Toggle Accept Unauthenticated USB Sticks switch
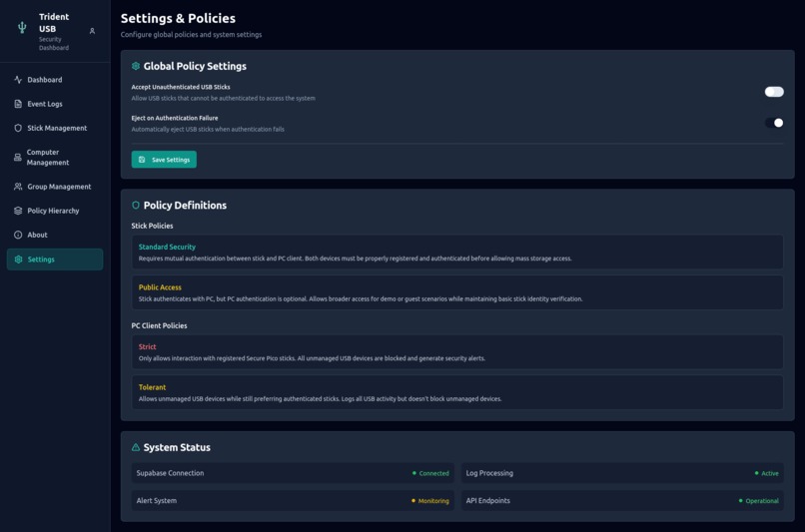This screenshot has height=532, width=805. (774, 92)
